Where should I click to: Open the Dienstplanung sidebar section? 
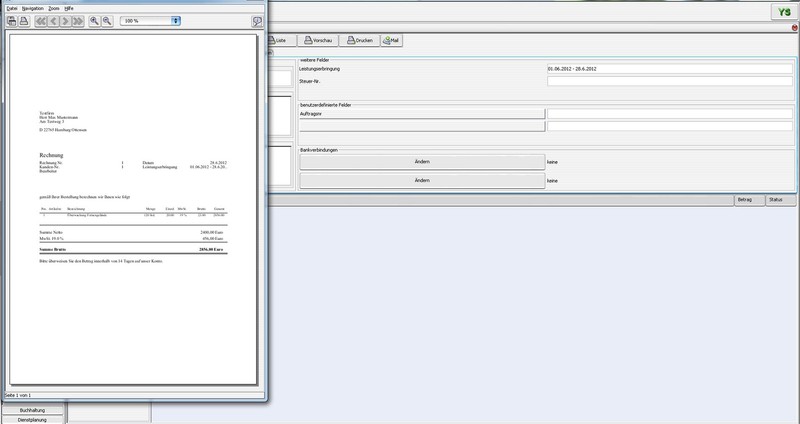[33, 420]
